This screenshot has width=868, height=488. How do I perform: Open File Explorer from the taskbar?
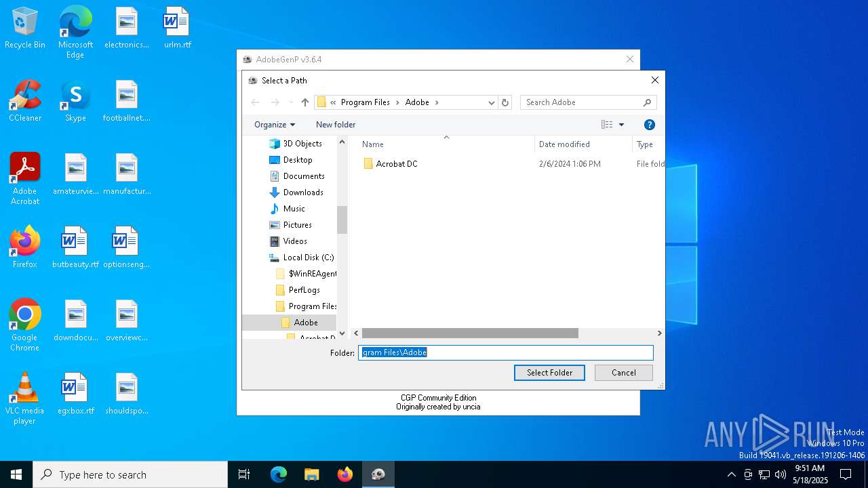tap(311, 474)
